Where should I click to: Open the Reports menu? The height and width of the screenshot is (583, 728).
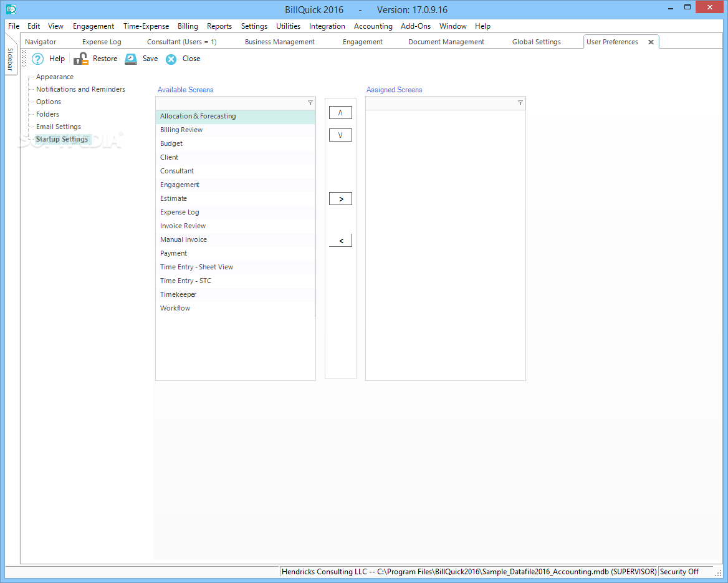pyautogui.click(x=219, y=26)
